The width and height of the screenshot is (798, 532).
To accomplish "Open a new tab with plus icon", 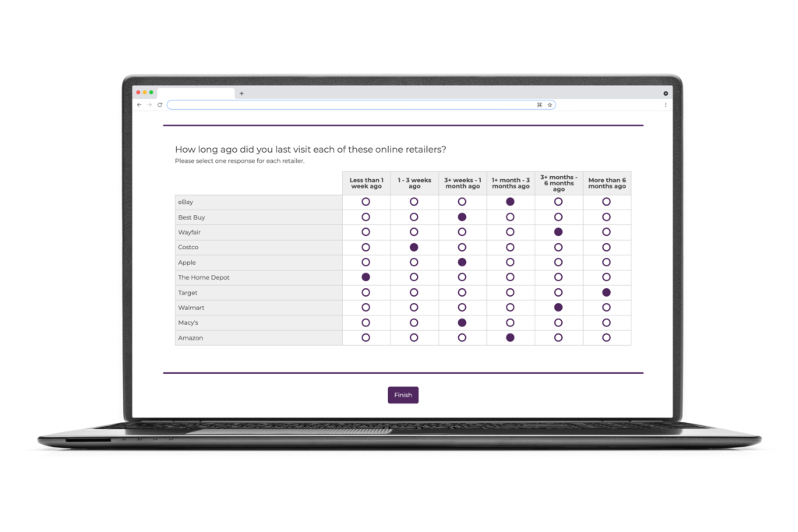I will coord(242,93).
